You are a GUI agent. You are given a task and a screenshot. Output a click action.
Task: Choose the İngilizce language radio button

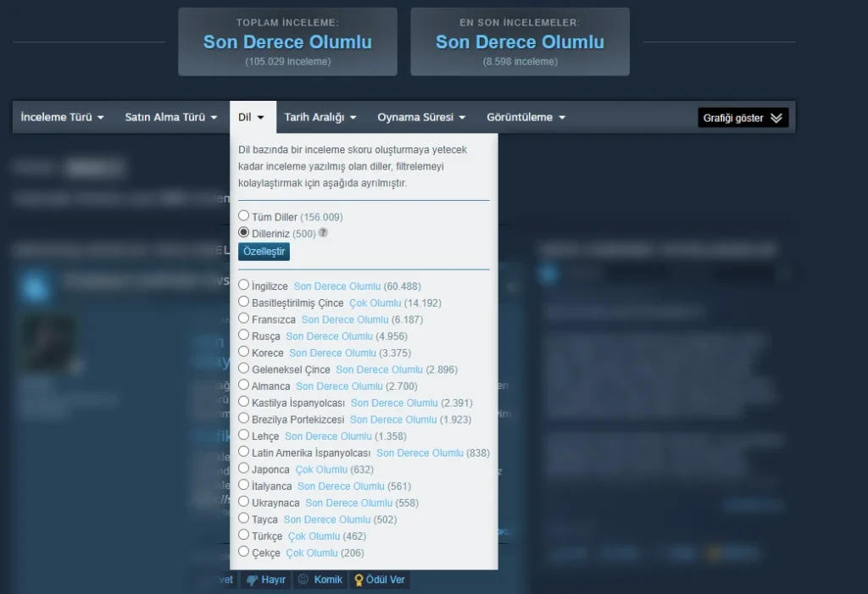click(243, 285)
